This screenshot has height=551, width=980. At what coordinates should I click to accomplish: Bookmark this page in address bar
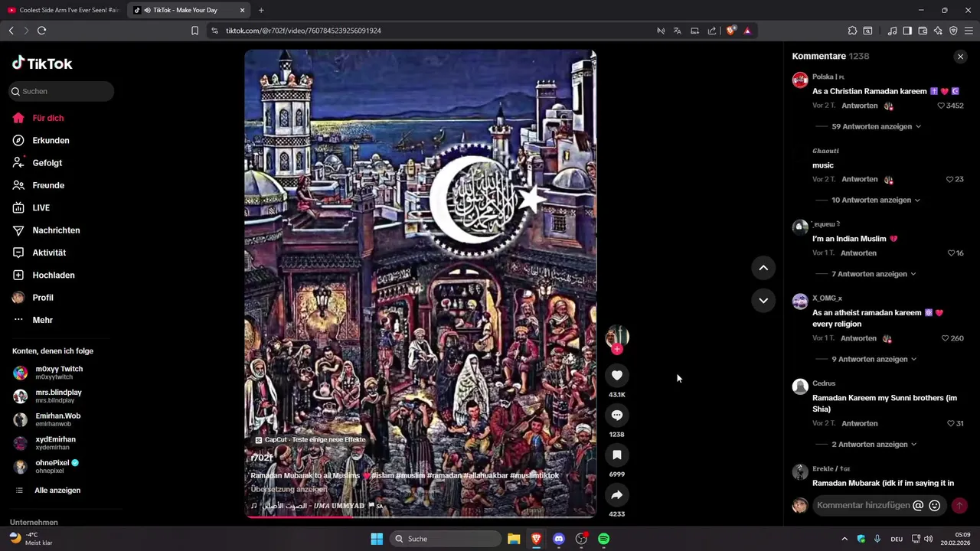pyautogui.click(x=194, y=31)
